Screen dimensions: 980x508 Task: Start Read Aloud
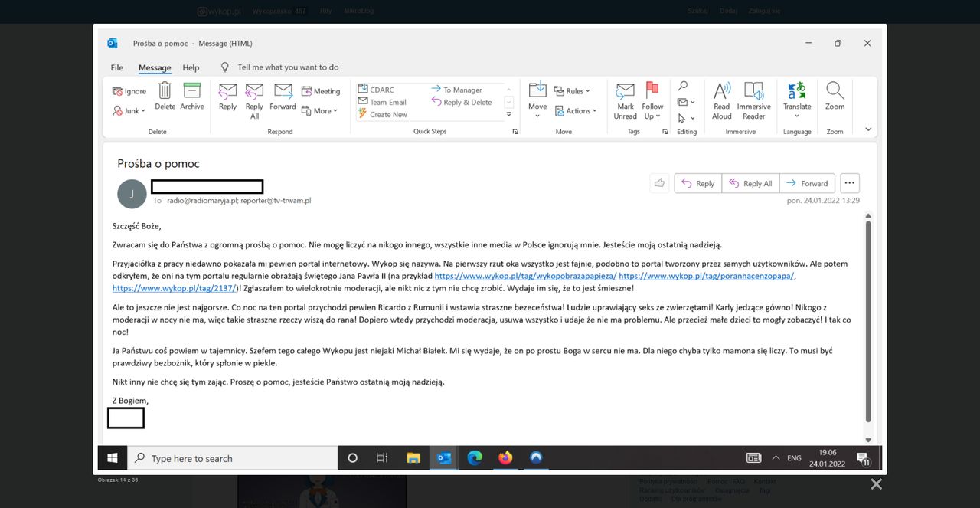pos(722,100)
